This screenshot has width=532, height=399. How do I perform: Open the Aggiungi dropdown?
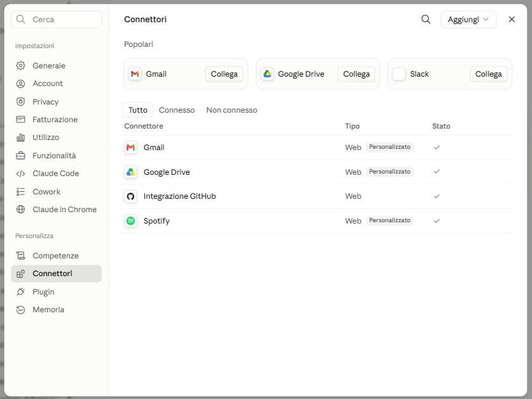click(x=468, y=20)
